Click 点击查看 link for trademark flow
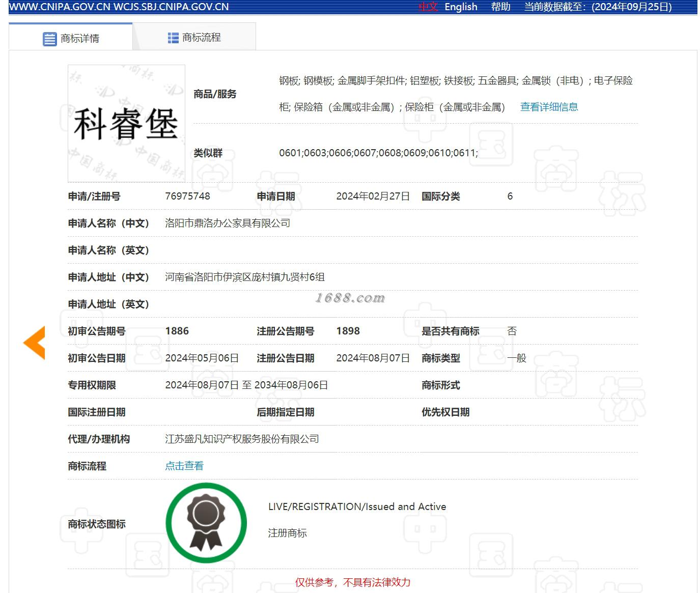Viewport: 700px width, 593px height. point(184,466)
